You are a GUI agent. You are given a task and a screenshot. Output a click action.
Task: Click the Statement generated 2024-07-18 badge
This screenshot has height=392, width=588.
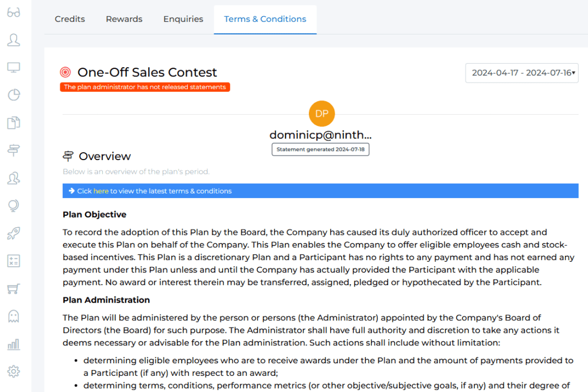coord(320,150)
